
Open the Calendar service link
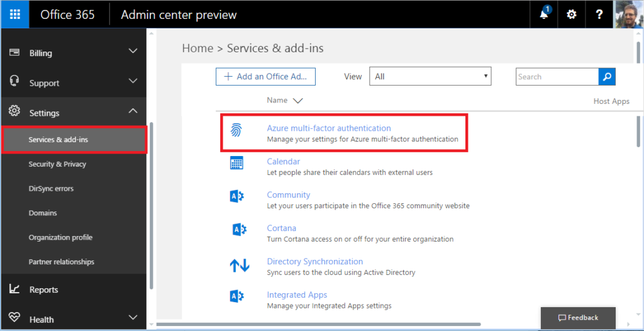pos(284,162)
